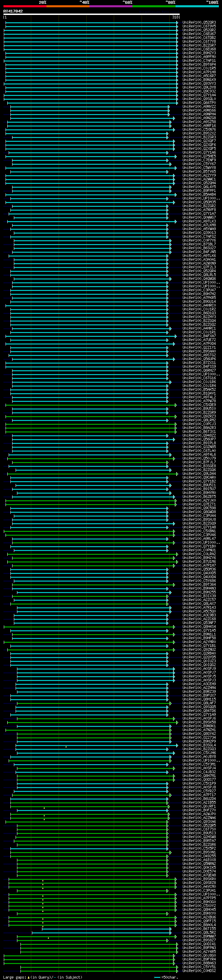Click hit label UniRef100_B9HXY0
The height and width of the screenshot is (980, 222).
pos(199,913)
